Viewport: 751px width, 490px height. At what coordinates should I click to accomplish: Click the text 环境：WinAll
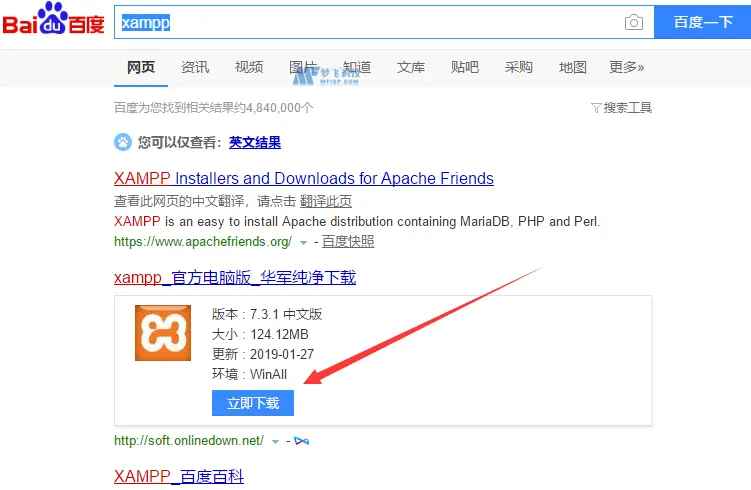pos(250,374)
